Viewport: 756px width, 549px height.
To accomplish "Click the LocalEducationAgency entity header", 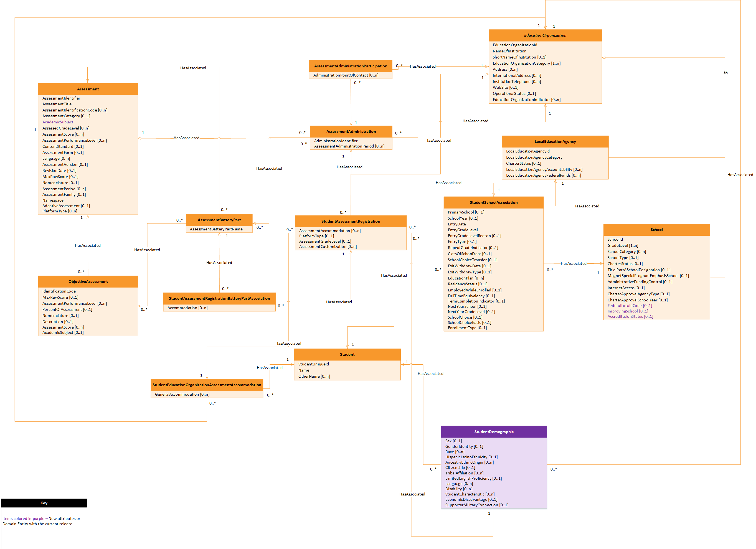I will tap(555, 141).
